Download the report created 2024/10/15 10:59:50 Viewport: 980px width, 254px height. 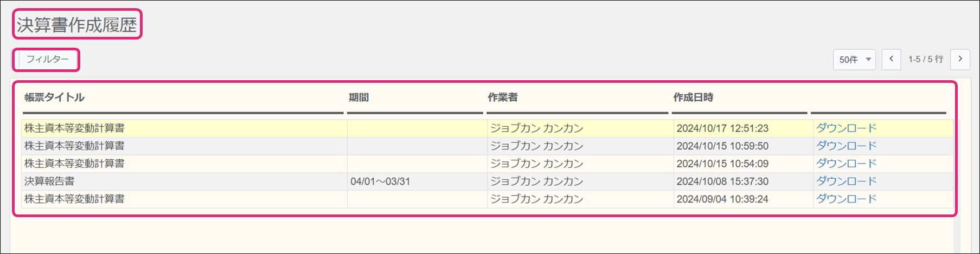(x=846, y=146)
